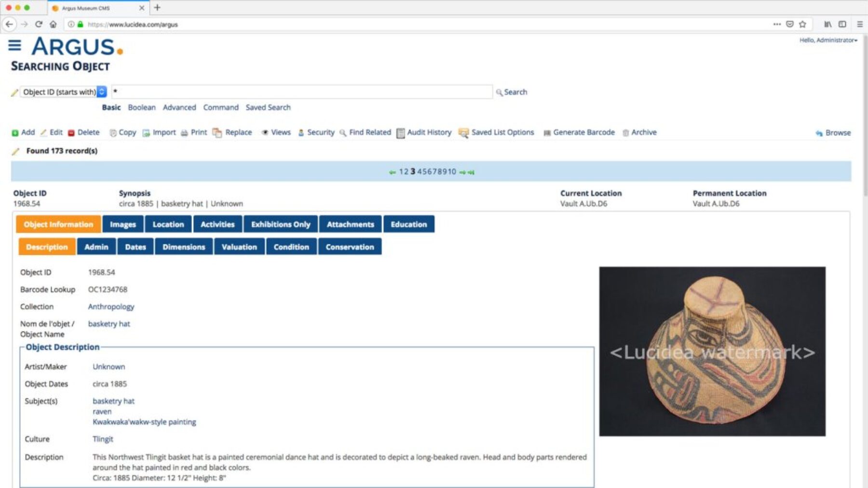Click the Archive trash icon
This screenshot has width=868, height=488.
click(x=625, y=133)
